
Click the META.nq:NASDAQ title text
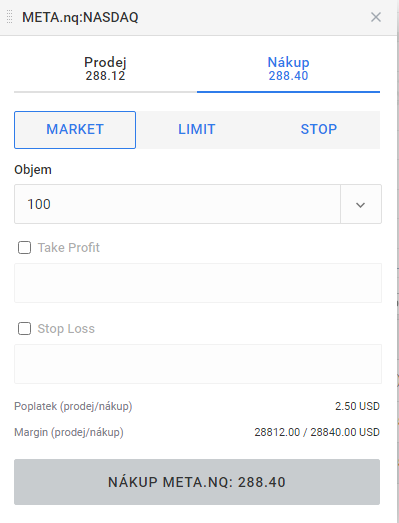pyautogui.click(x=80, y=17)
